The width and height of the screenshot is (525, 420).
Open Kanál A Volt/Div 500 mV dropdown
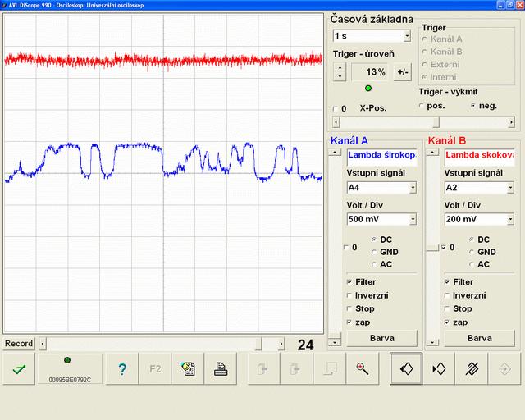pyautogui.click(x=412, y=219)
